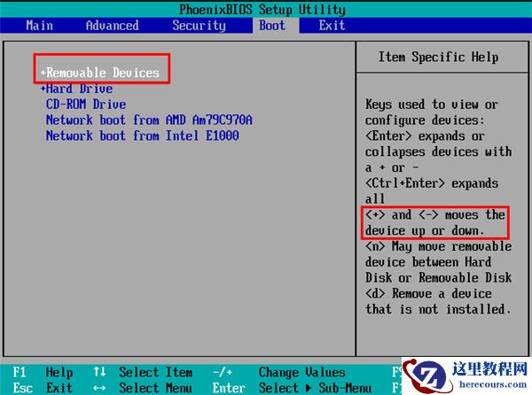Expand the plus sign before Removable Devices
Viewport: 532px width, 395px height.
tap(43, 73)
